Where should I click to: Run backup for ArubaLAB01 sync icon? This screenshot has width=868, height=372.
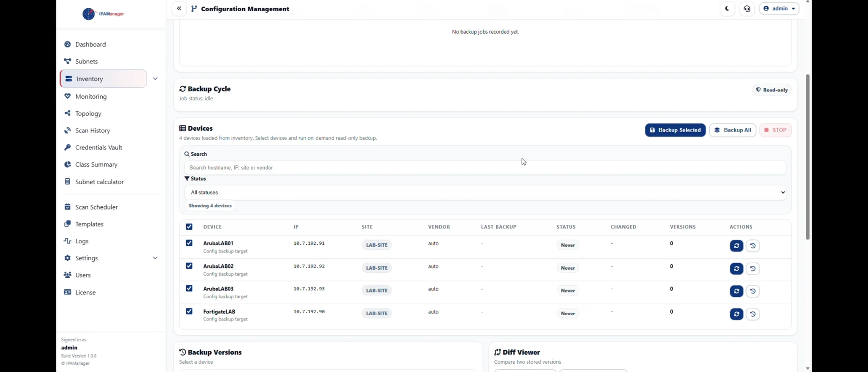[736, 246]
